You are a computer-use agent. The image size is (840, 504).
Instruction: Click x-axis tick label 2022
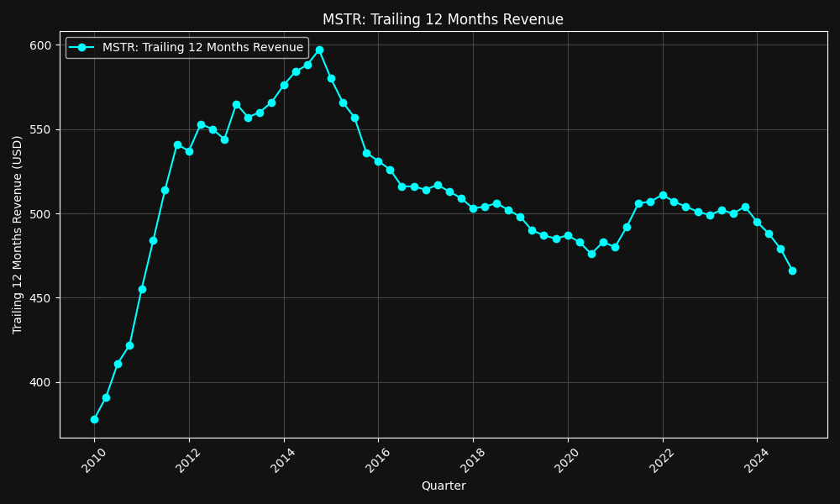click(662, 460)
